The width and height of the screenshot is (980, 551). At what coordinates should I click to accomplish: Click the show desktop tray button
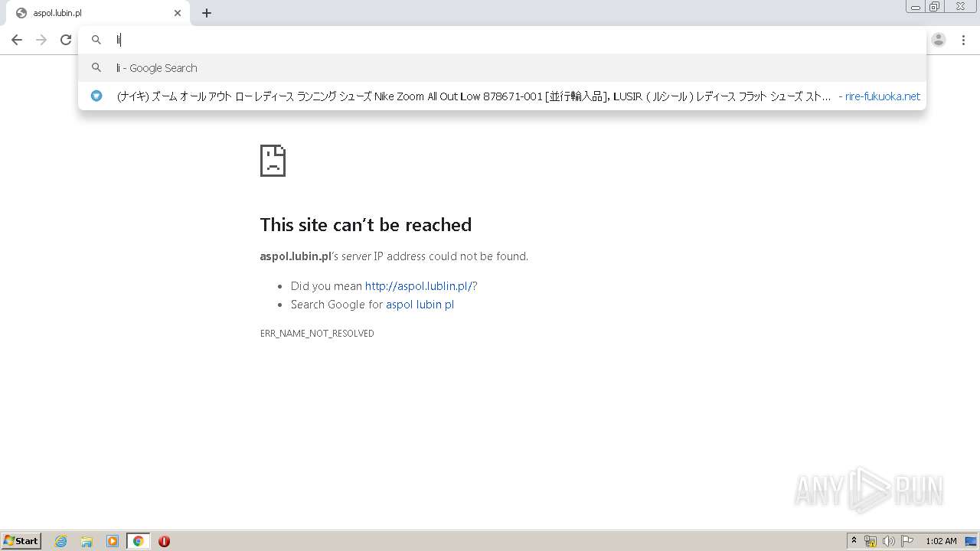(971, 541)
